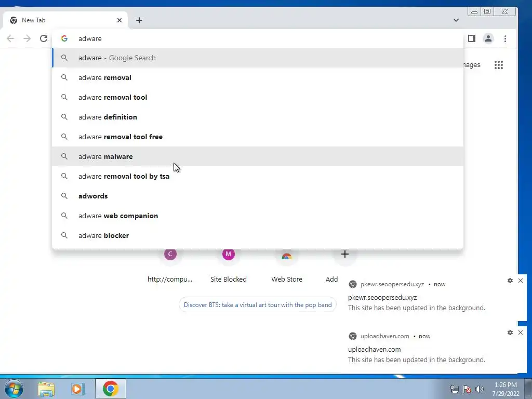Viewport: 532px width, 399px height.
Task: Open the Action Center flag tray icon
Action: click(x=467, y=389)
